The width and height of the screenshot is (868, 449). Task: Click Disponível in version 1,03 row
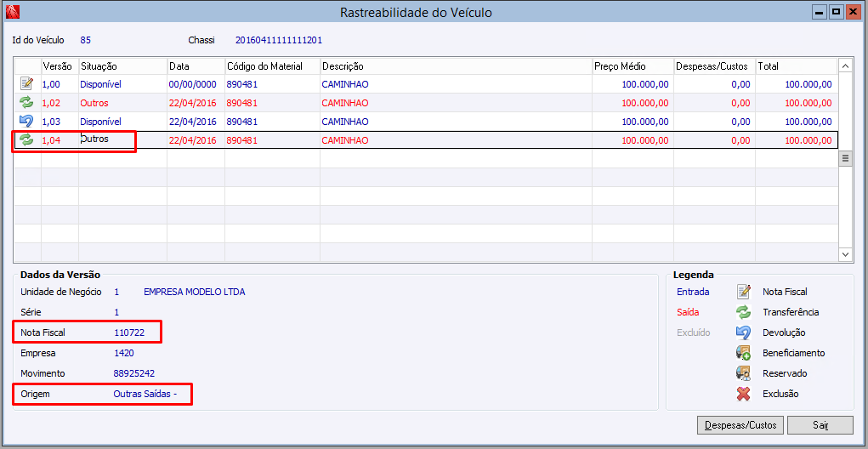(x=101, y=122)
